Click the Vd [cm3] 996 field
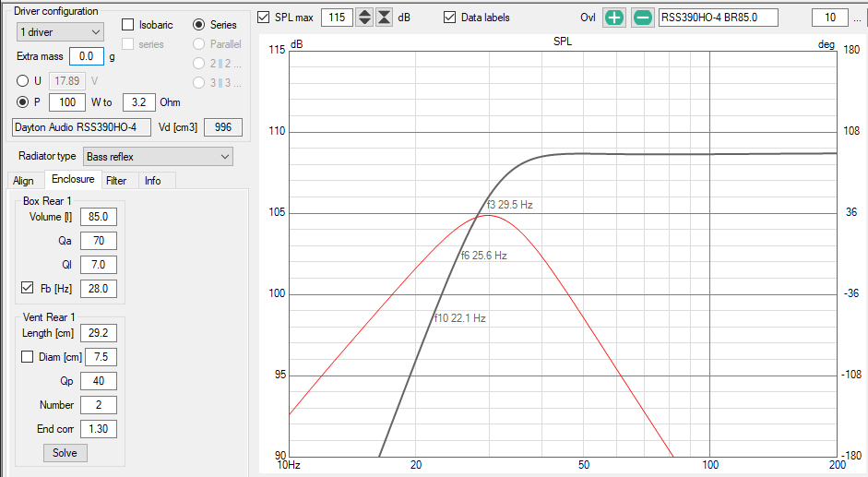 (x=223, y=127)
